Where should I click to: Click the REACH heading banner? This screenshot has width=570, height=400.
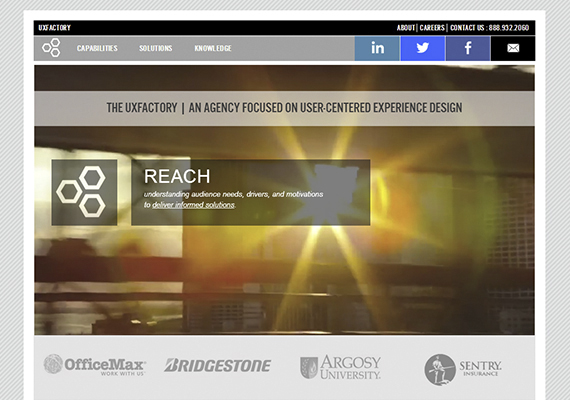point(251,192)
